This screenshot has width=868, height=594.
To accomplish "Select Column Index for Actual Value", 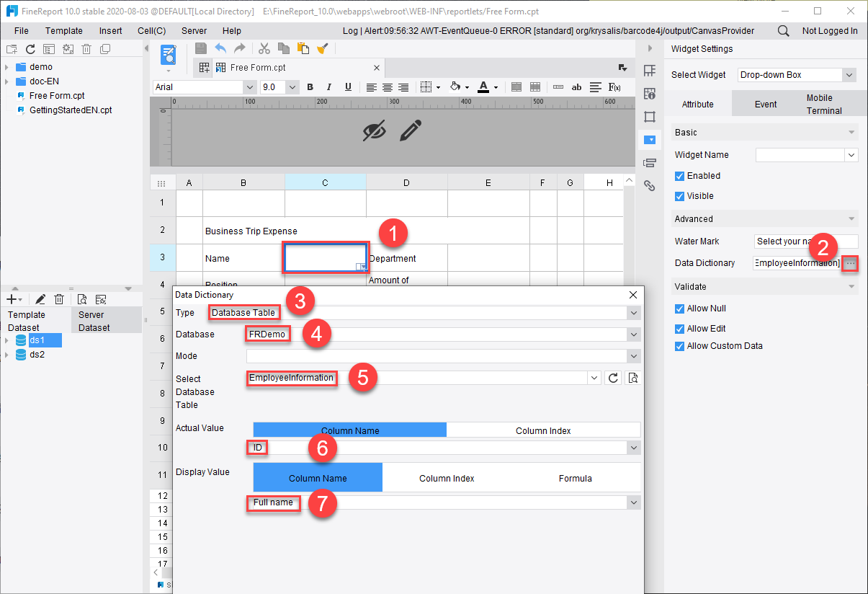I will pyautogui.click(x=543, y=430).
